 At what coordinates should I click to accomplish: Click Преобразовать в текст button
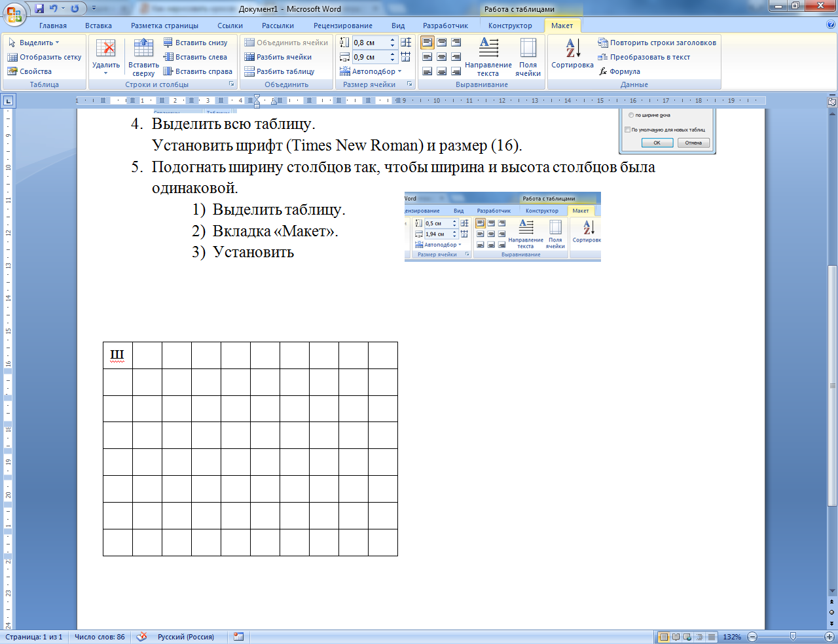click(644, 57)
